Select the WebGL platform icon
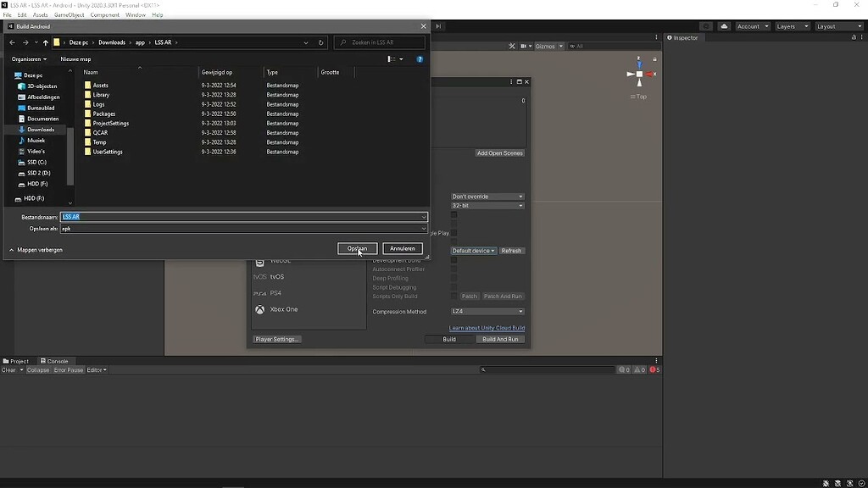Image resolution: width=868 pixels, height=488 pixels. [259, 261]
